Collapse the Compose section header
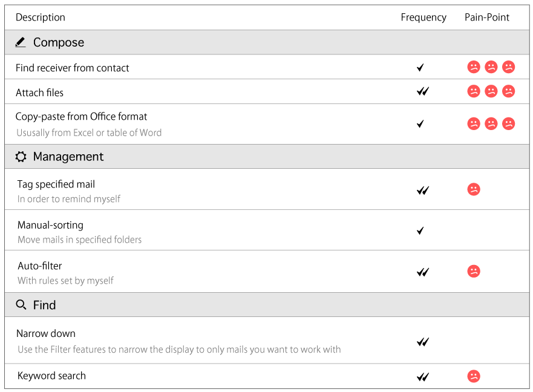 [59, 42]
